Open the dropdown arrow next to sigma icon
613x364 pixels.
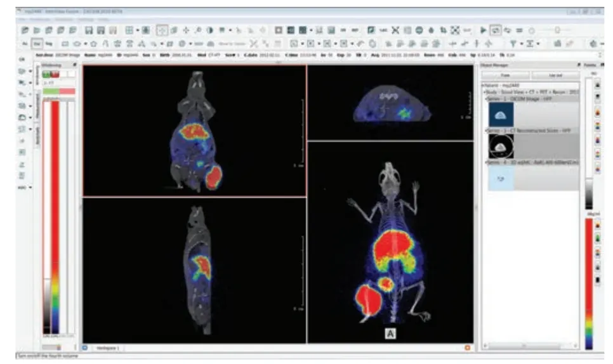tap(538, 44)
